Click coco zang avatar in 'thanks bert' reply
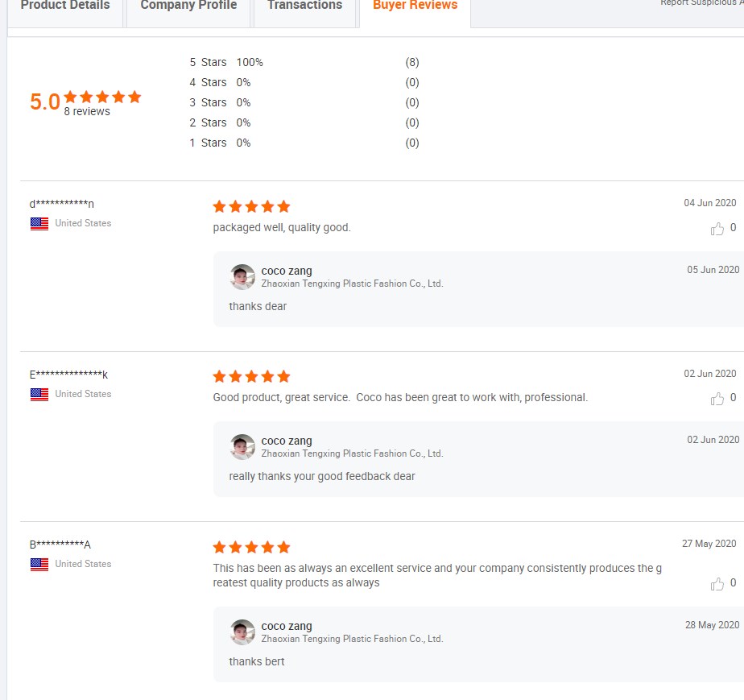This screenshot has height=700, width=744. [x=242, y=632]
